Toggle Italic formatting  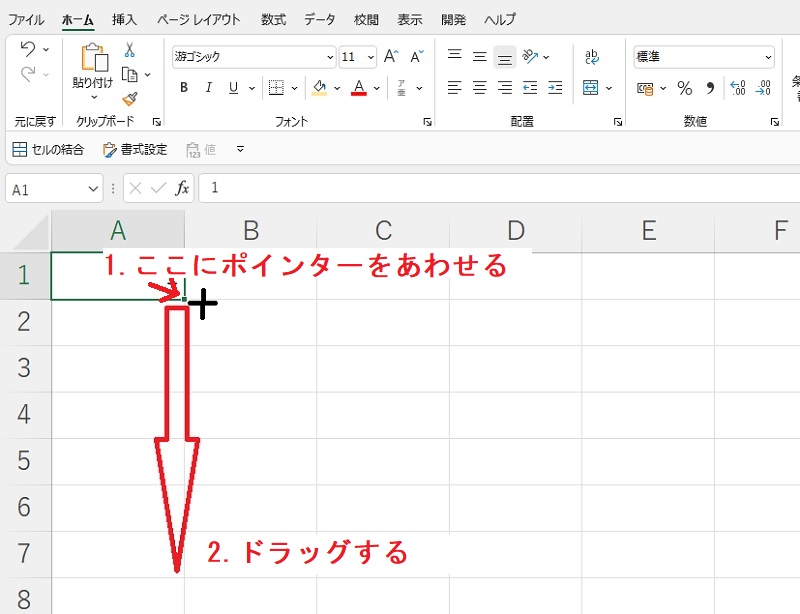(x=208, y=88)
